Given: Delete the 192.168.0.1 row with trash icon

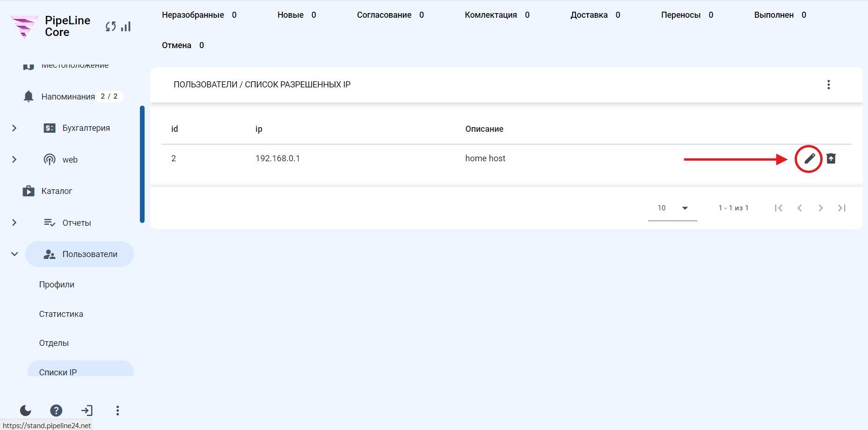Looking at the screenshot, I should (x=831, y=158).
